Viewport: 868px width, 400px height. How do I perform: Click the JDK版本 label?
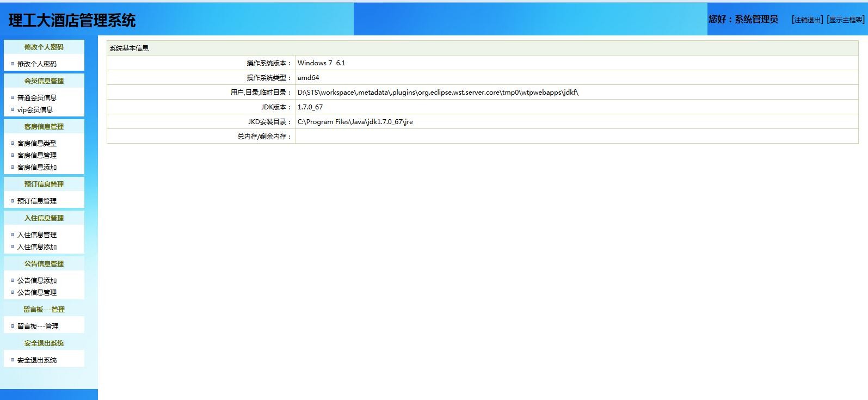coord(276,107)
